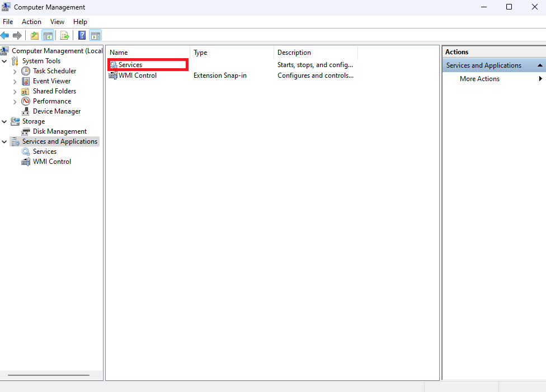
Task: Select Shared Folders in the tree
Action: (x=54, y=91)
